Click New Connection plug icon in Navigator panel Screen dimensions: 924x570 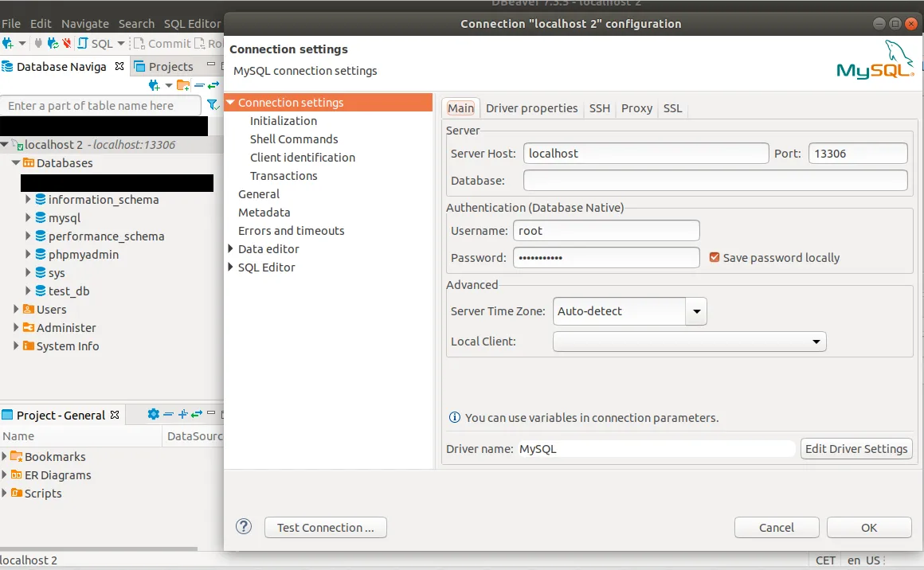[155, 86]
